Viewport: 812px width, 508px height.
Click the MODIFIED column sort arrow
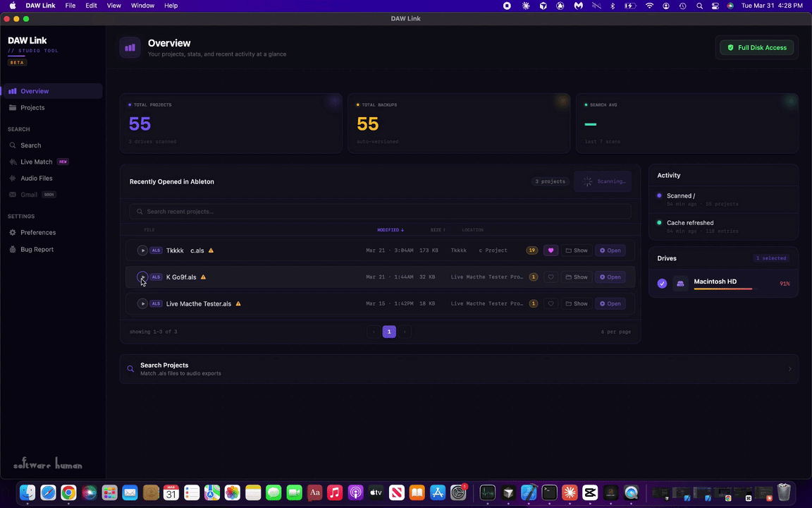coord(402,229)
